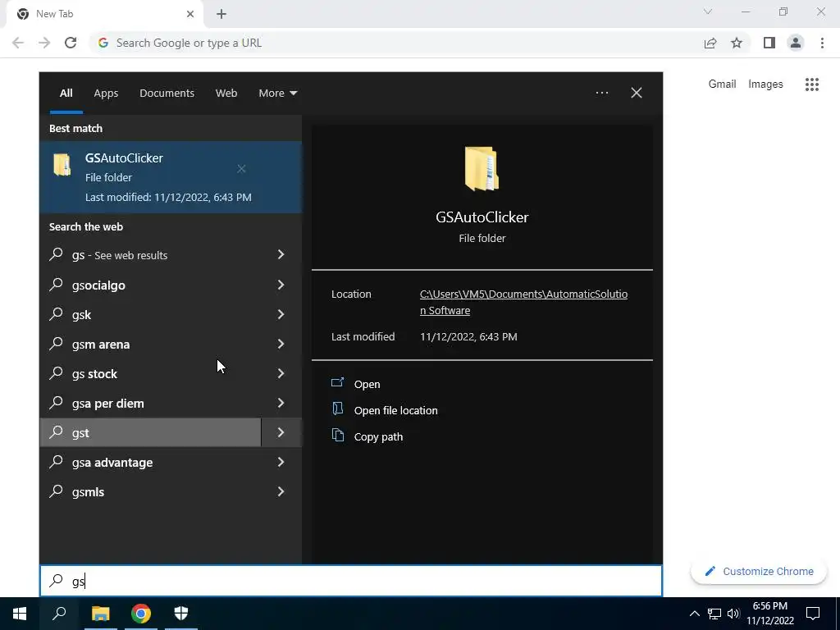
Task: Open Windows Security shield on taskbar
Action: point(181,614)
